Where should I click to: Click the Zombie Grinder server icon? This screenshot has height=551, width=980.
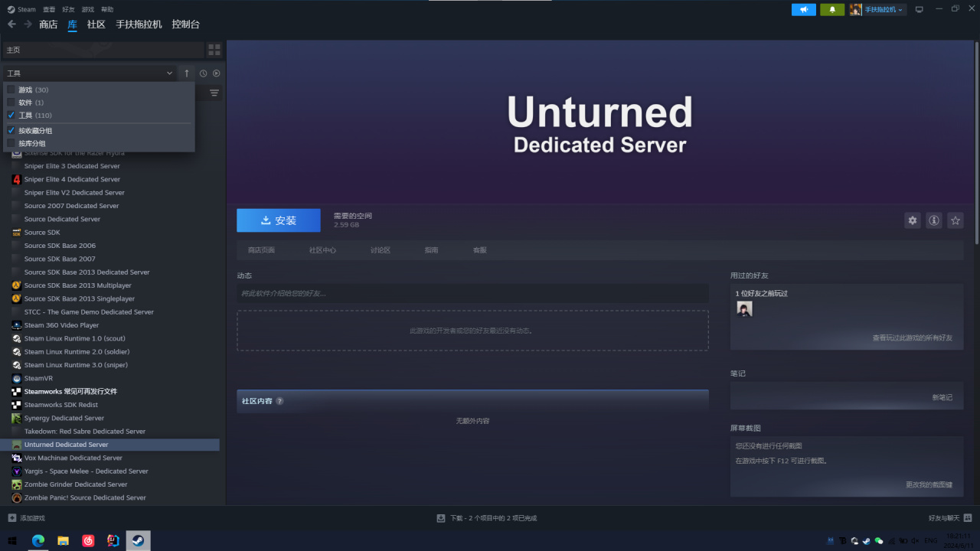pos(17,484)
